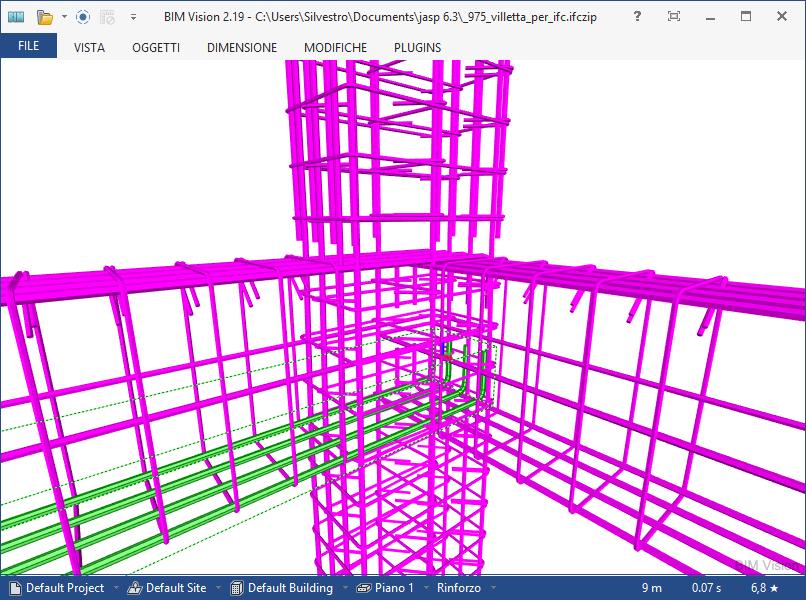Expand the Rinforzo dropdown arrow
The image size is (806, 600).
coord(493,588)
